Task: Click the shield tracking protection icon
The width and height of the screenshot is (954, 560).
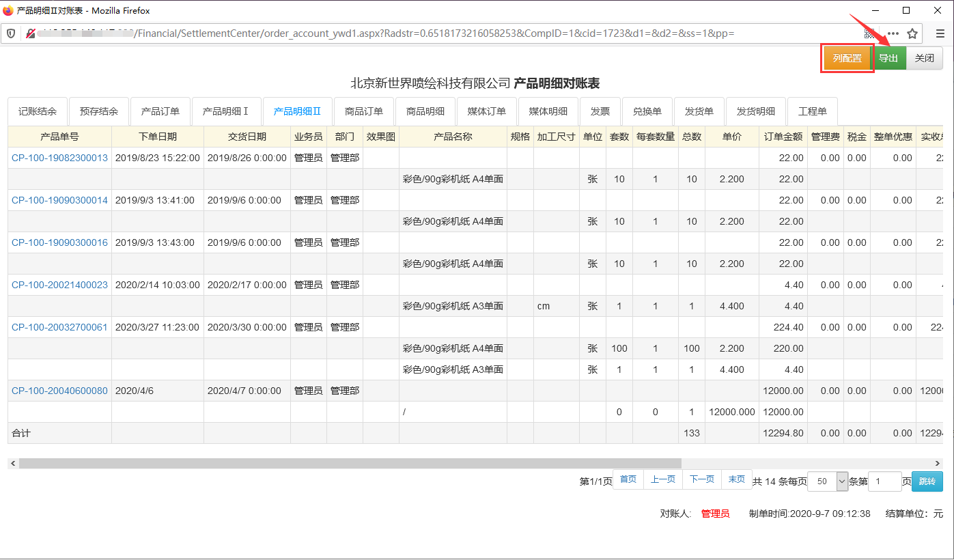Action: [11, 33]
